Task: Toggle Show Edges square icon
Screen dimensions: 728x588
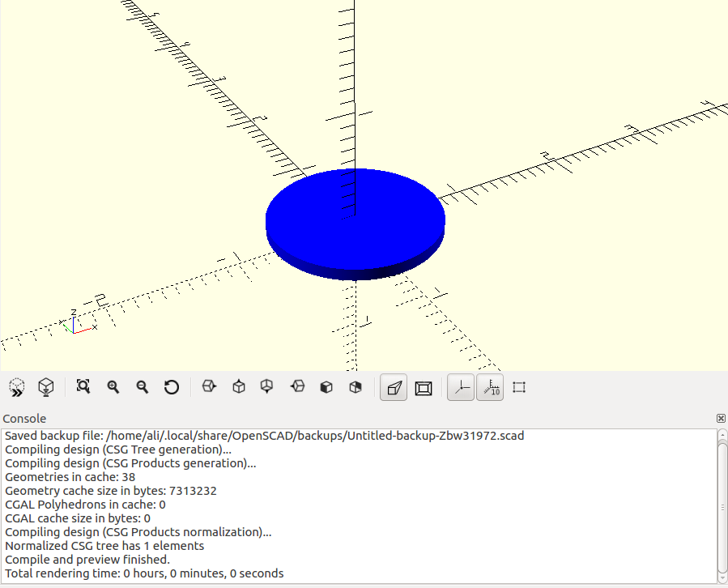Action: point(519,387)
